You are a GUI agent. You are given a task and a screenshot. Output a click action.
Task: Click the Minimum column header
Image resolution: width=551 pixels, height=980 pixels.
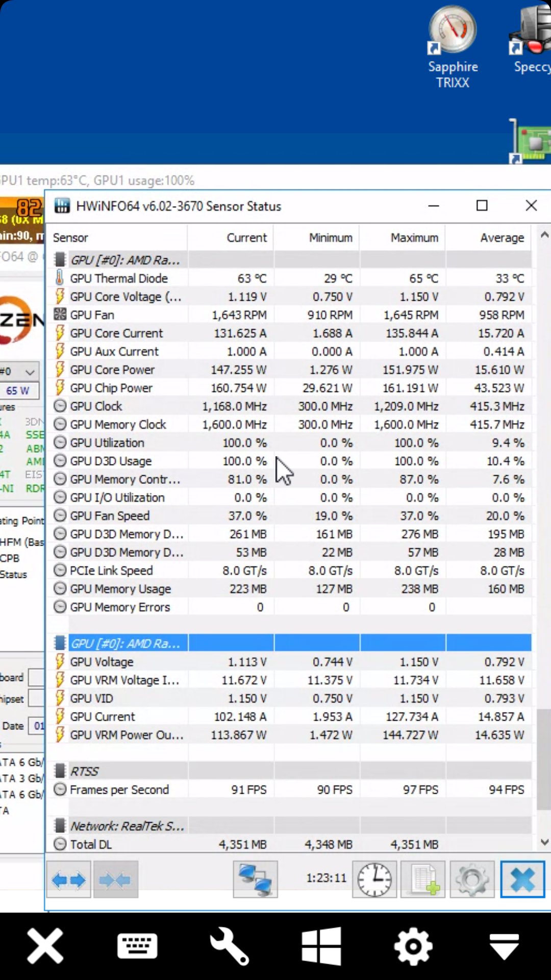[316, 237]
